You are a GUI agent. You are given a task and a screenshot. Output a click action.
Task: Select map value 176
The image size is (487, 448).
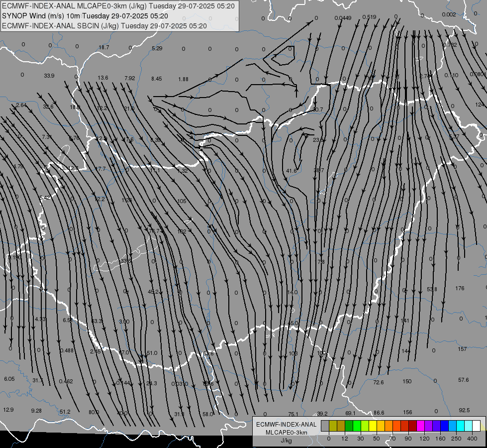click(x=460, y=288)
